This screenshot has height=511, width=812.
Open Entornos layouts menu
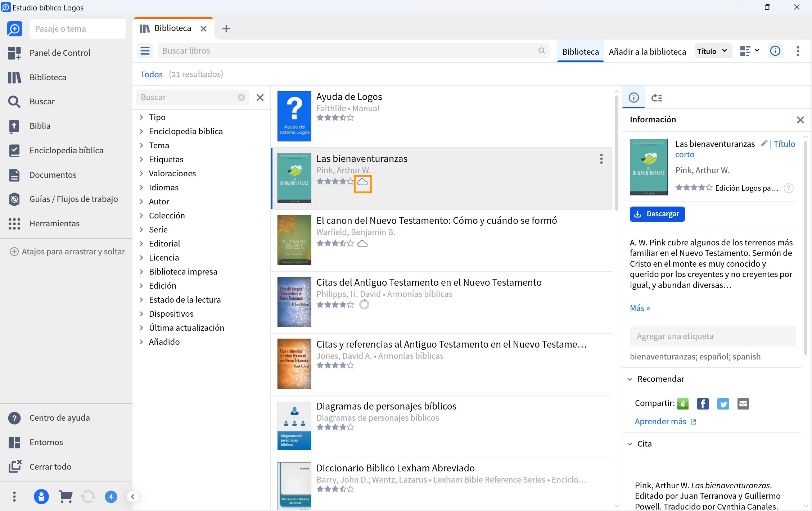(36, 442)
